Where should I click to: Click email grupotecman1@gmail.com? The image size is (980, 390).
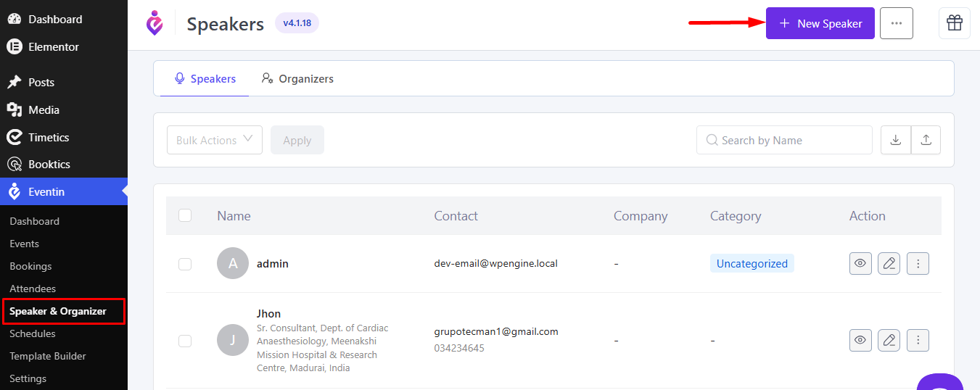coord(496,331)
